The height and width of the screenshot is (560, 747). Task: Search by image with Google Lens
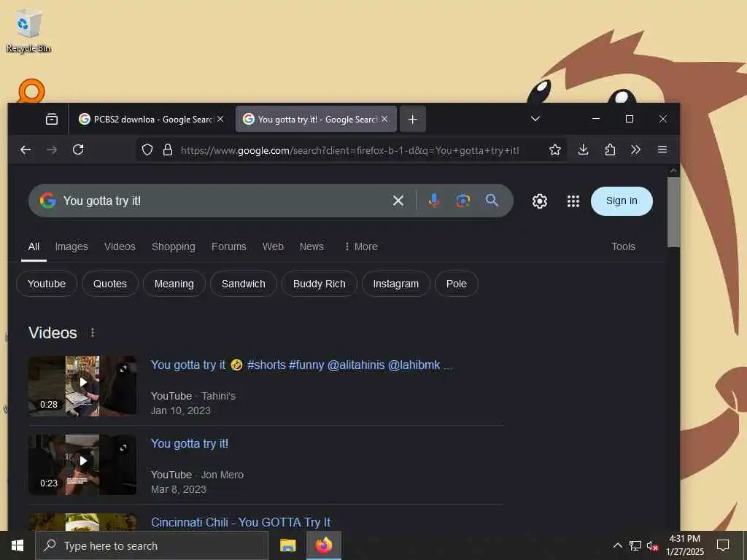462,201
